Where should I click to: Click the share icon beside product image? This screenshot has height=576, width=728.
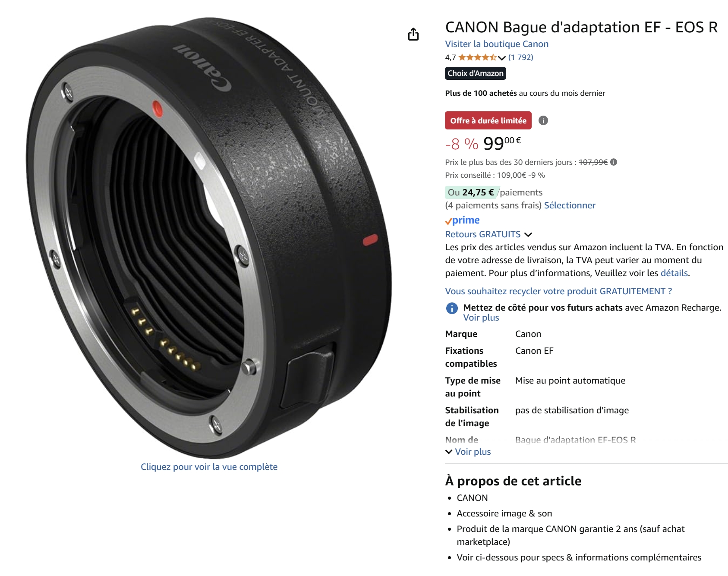[x=413, y=34]
